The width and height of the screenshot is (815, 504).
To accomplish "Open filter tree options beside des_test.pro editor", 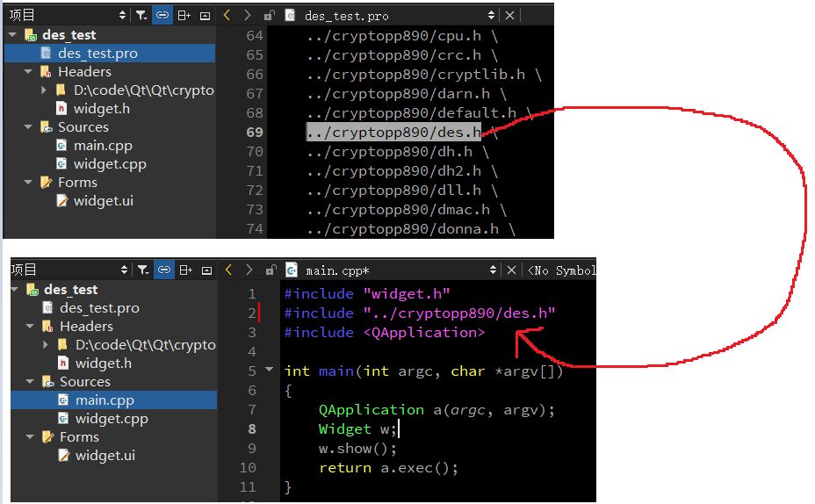I will [141, 15].
